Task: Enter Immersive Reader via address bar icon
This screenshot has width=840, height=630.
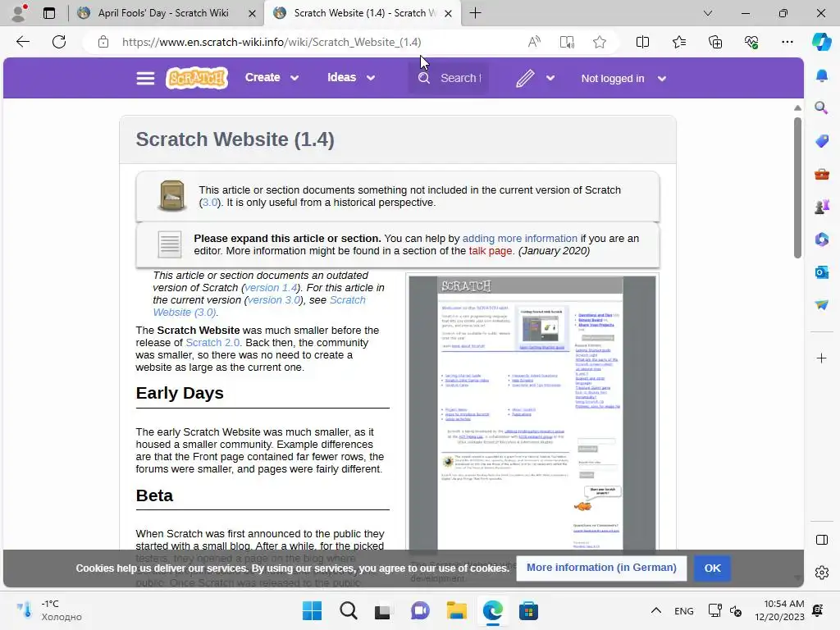Action: pos(567,42)
